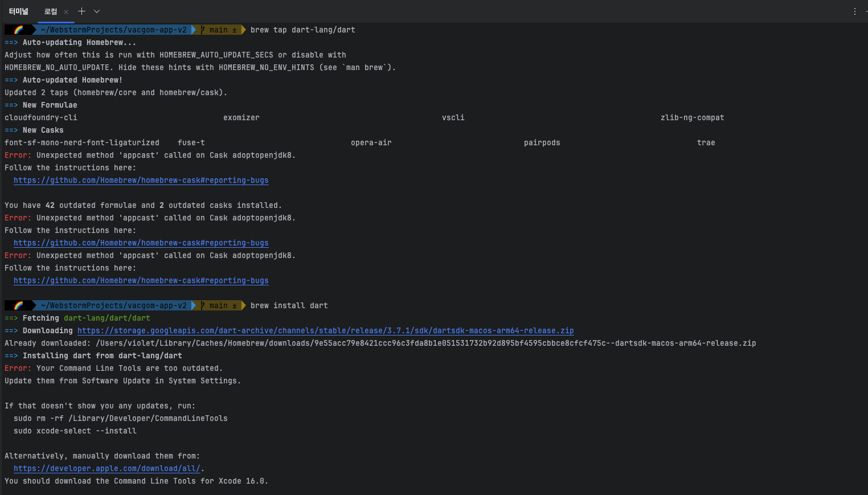Click 'font-sf-mono-nerd-font-ligaturized' cask name

[82, 143]
